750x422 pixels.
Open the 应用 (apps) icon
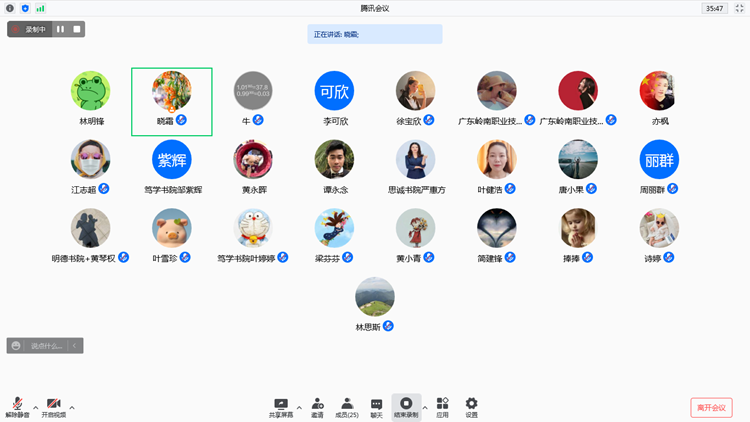click(442, 404)
